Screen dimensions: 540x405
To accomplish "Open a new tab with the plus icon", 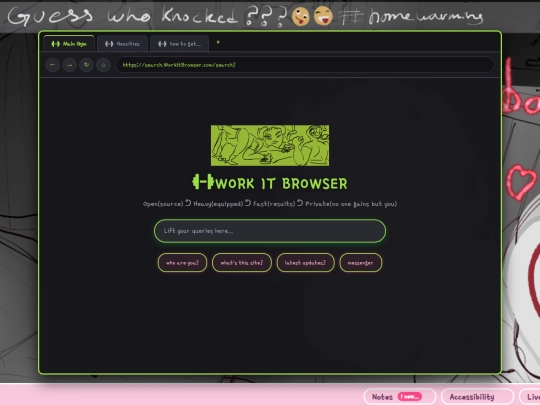I will 218,42.
